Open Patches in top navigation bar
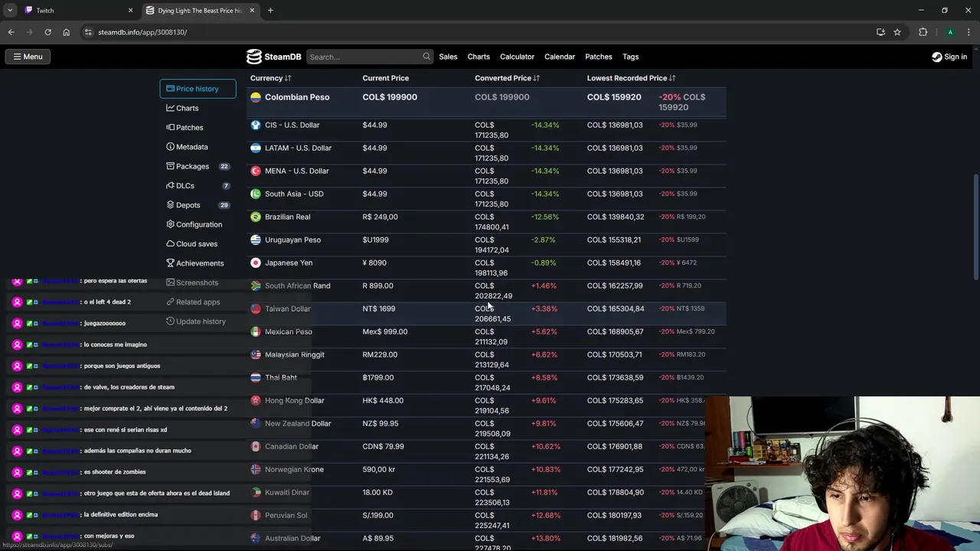 599,57
